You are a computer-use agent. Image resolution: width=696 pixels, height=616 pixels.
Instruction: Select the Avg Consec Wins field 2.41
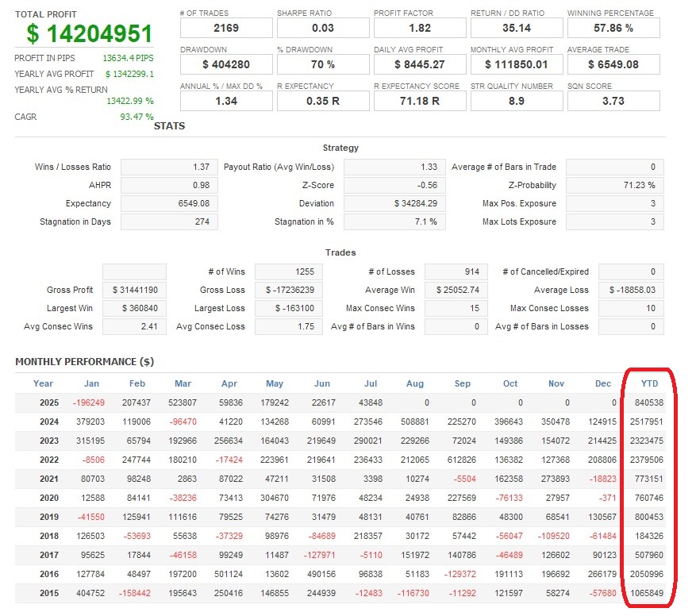(134, 326)
